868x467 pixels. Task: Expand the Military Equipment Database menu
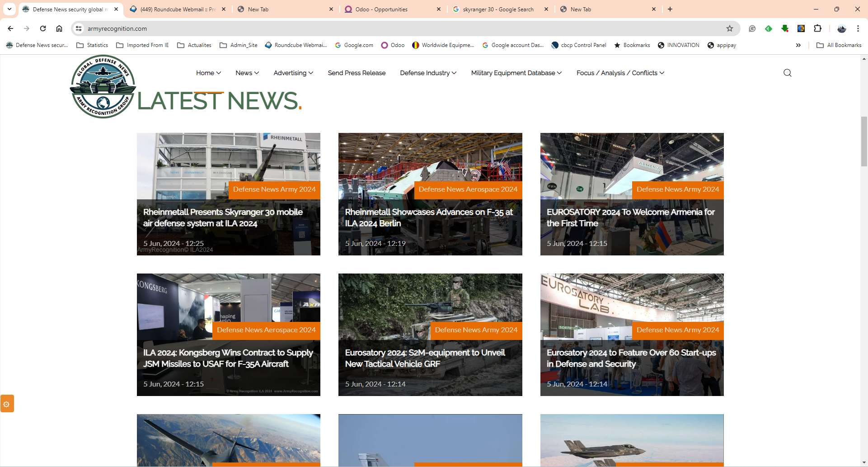pyautogui.click(x=516, y=73)
